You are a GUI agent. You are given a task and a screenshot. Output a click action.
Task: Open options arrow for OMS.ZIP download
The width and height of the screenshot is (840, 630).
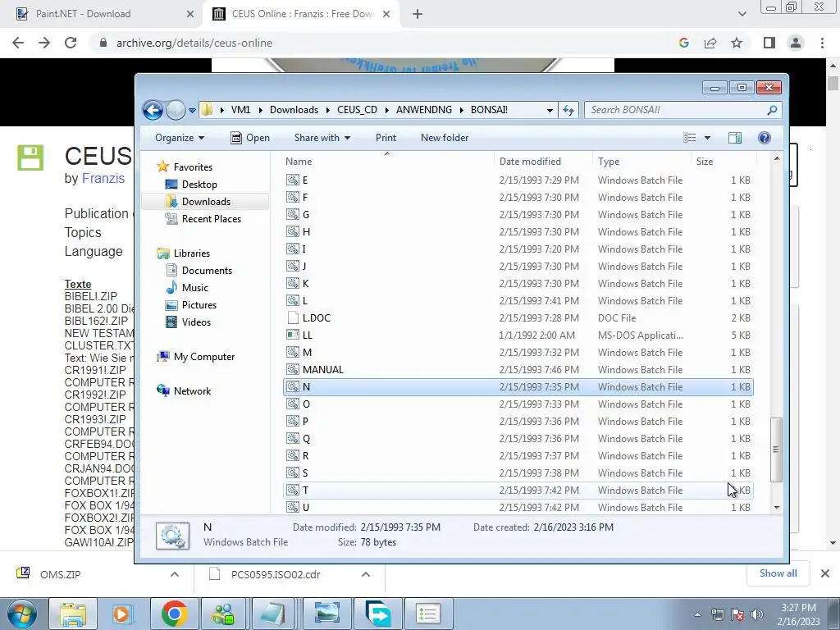(174, 574)
